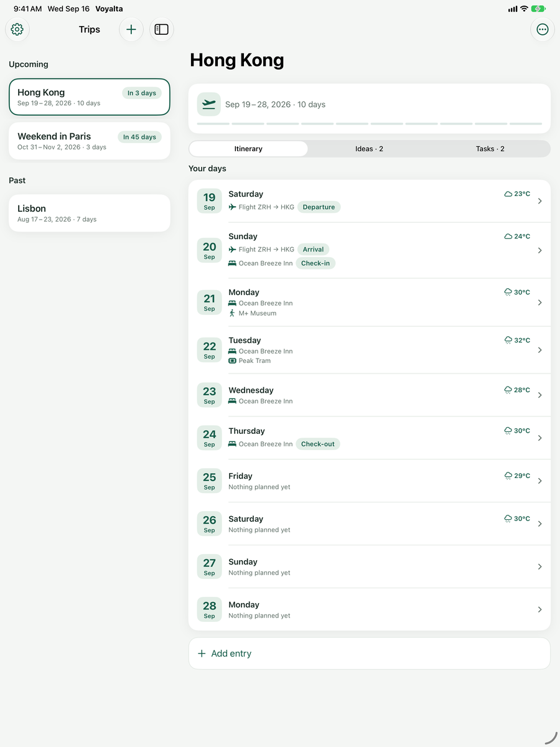Click the Sep 26 date badge
Viewport: 560px width, 747px height.
[x=209, y=524]
